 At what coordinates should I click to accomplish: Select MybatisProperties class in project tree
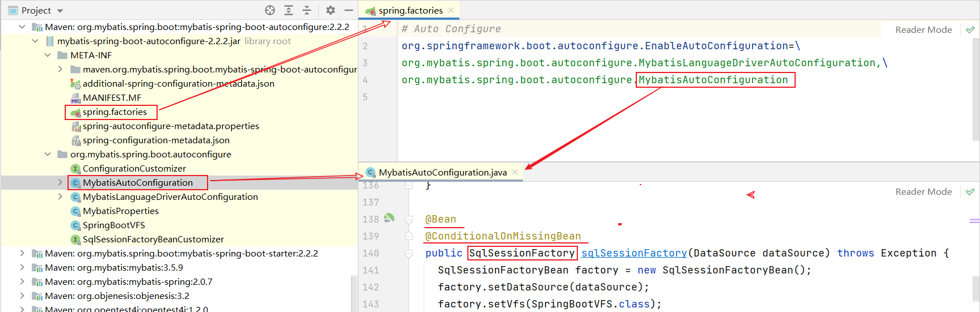[120, 211]
